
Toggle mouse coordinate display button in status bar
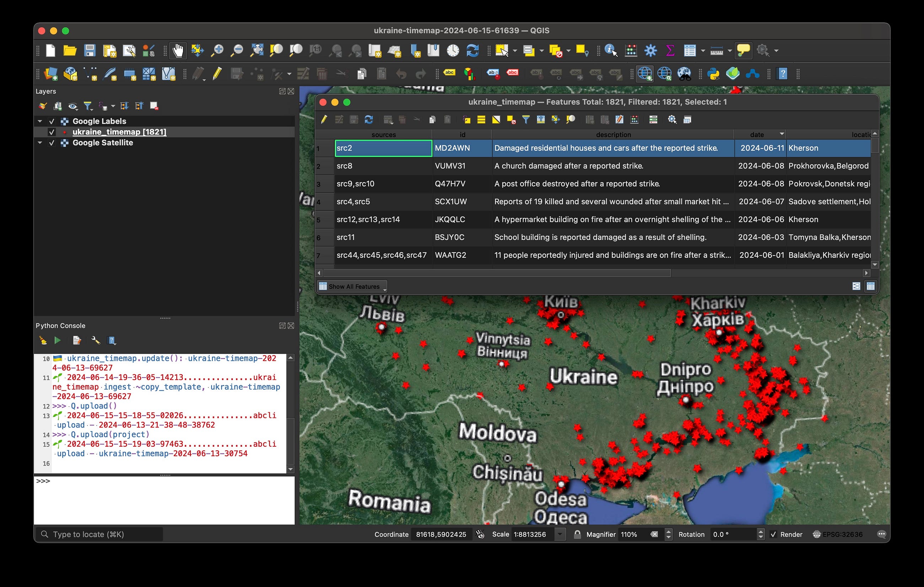(480, 534)
